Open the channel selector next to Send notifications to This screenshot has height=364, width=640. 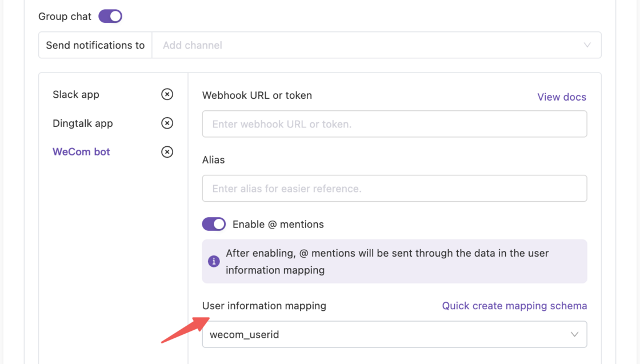point(377,45)
